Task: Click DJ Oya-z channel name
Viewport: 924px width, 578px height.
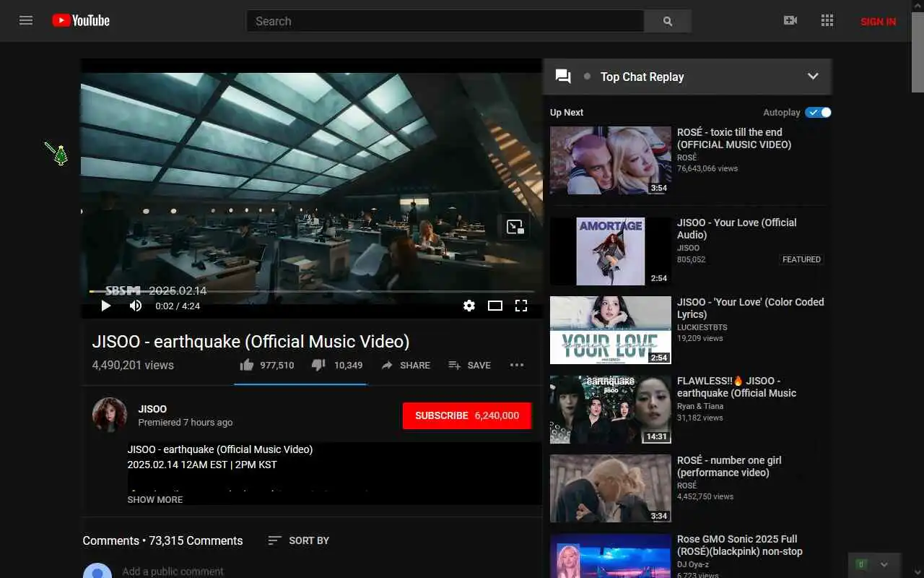Action: point(694,564)
